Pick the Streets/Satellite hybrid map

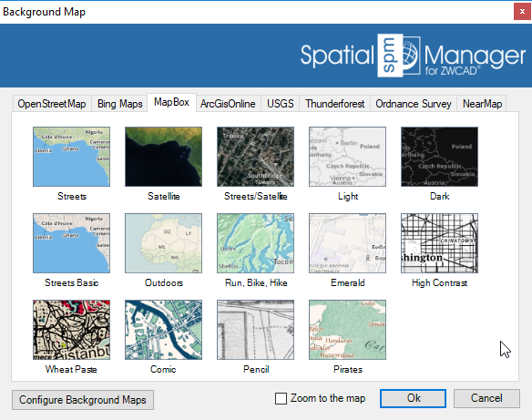tap(255, 157)
